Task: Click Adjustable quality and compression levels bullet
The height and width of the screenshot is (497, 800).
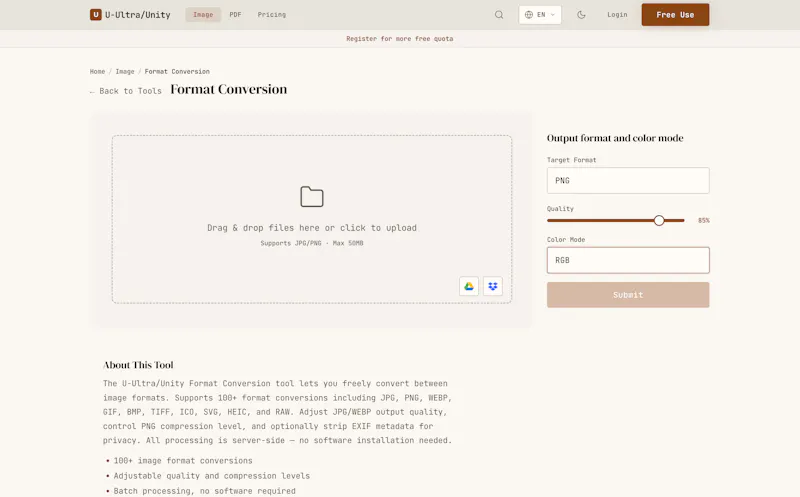Action: 212,476
